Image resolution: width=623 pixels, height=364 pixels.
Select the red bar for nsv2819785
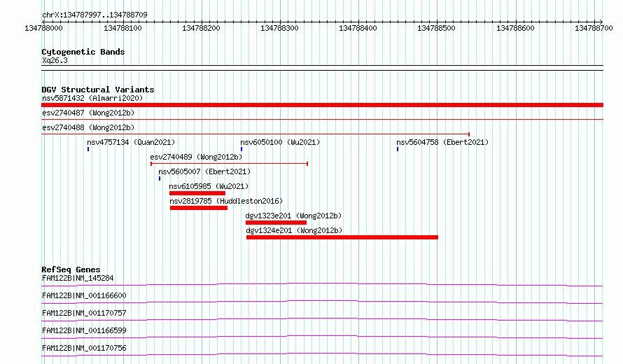tap(199, 208)
